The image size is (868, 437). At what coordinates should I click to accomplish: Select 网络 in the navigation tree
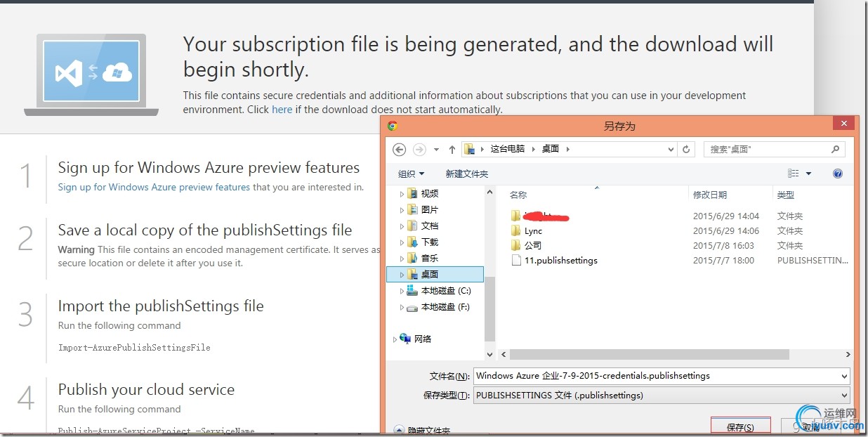tap(423, 339)
